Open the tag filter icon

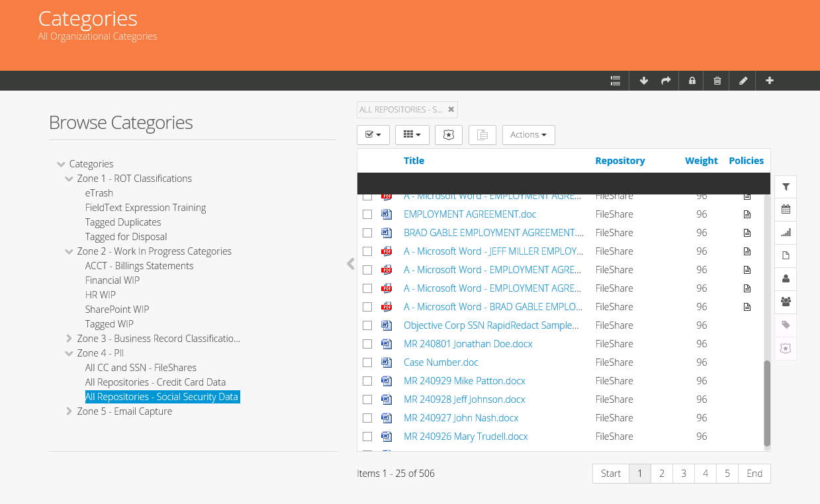pos(786,325)
